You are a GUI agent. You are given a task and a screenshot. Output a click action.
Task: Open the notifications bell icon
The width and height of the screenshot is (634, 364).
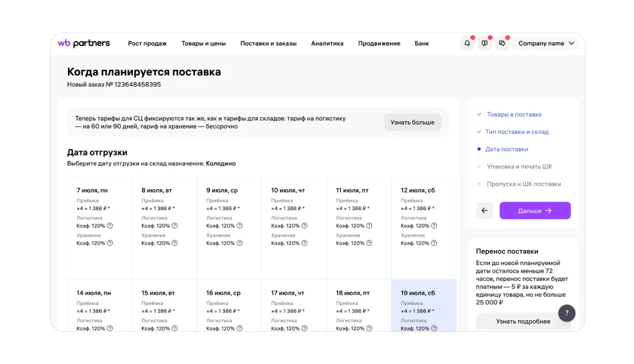coord(467,44)
